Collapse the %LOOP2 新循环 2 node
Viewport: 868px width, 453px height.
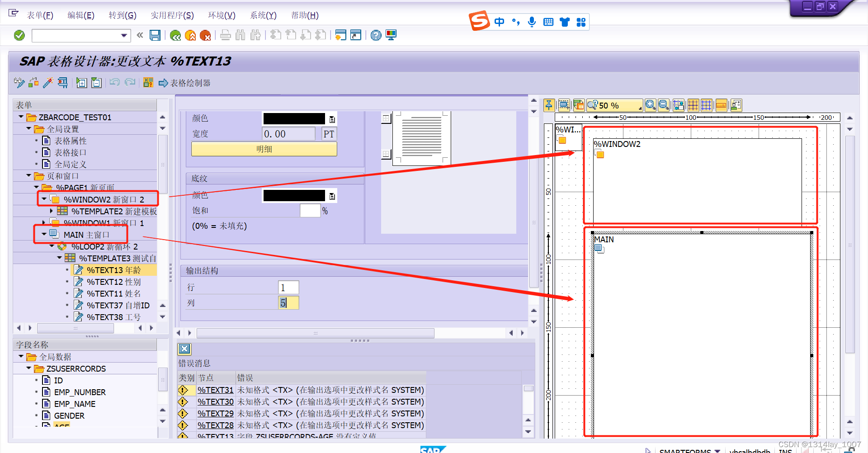click(x=52, y=246)
